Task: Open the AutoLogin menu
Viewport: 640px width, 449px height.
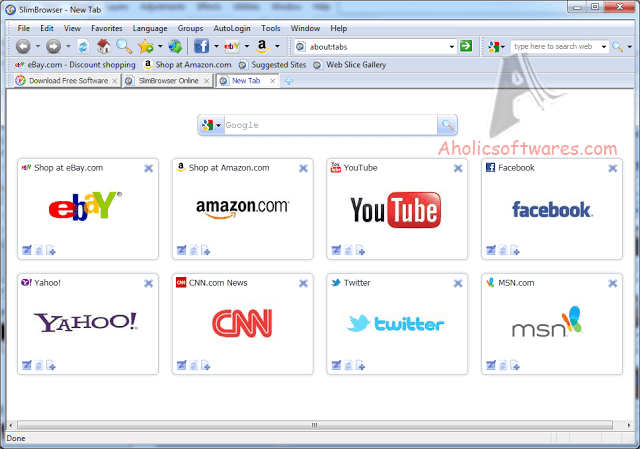Action: pyautogui.click(x=232, y=28)
